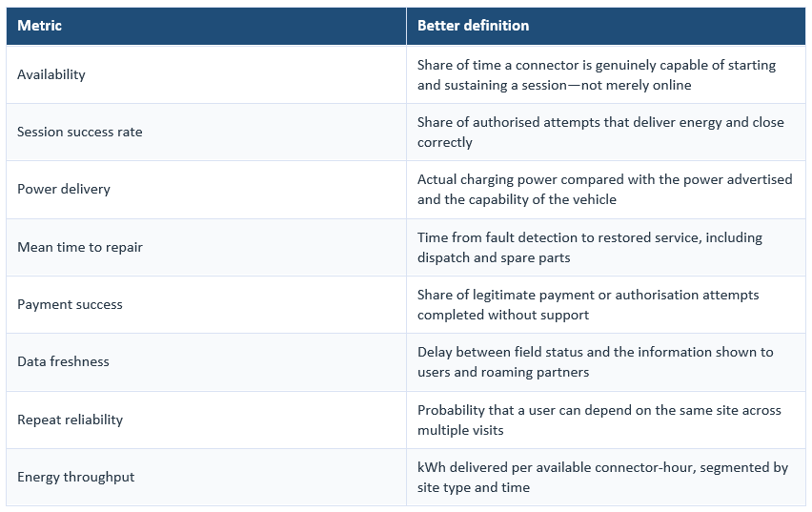Click the Metric column header

206,26
